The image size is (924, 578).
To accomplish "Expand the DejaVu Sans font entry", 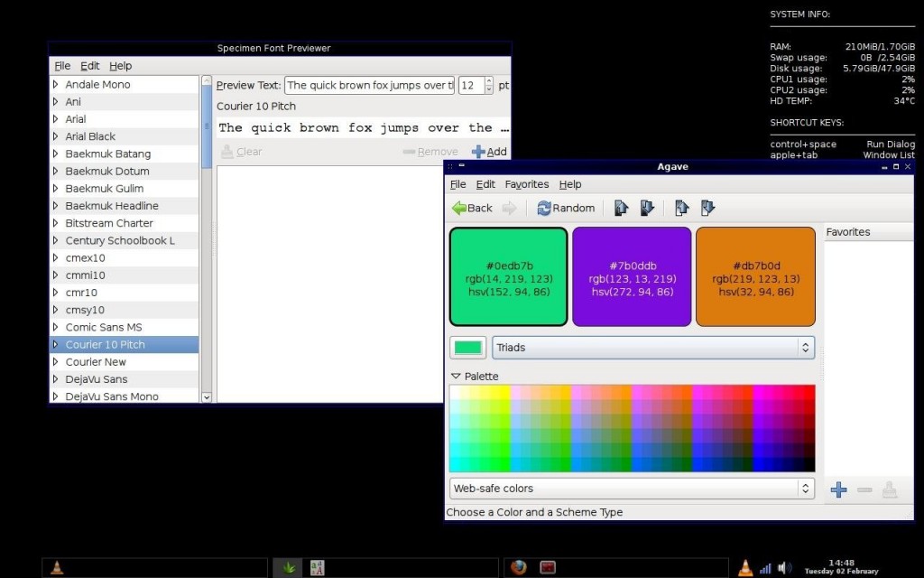I will tap(55, 379).
